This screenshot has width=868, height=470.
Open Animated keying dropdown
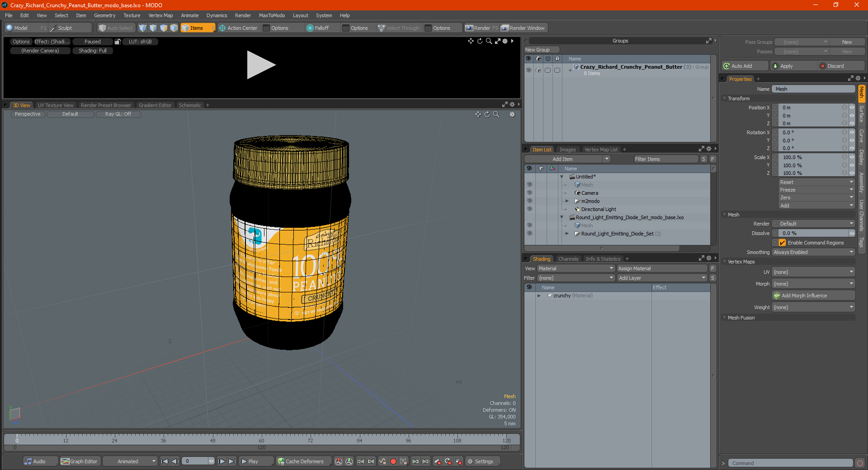click(130, 461)
